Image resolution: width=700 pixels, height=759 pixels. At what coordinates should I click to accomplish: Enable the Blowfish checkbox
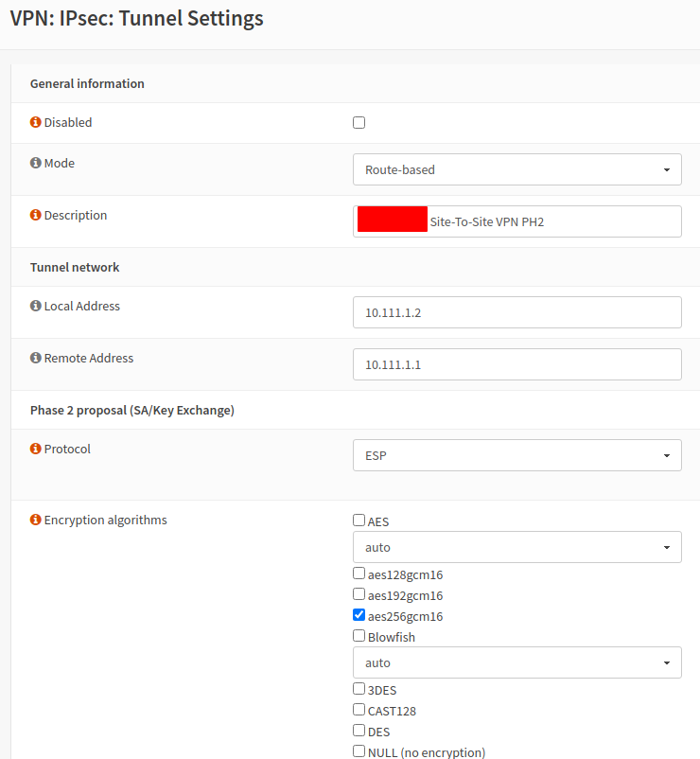click(x=359, y=636)
